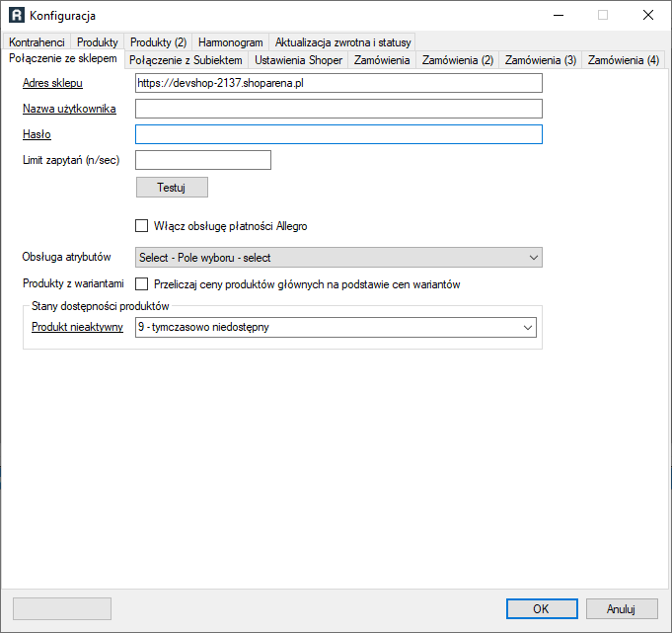Switch to the Produkty tab

[98, 42]
